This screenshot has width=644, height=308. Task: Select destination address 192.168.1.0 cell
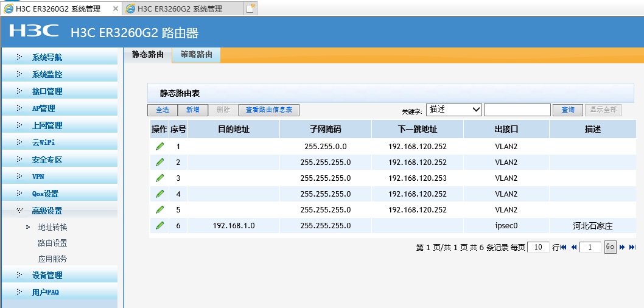[234, 225]
